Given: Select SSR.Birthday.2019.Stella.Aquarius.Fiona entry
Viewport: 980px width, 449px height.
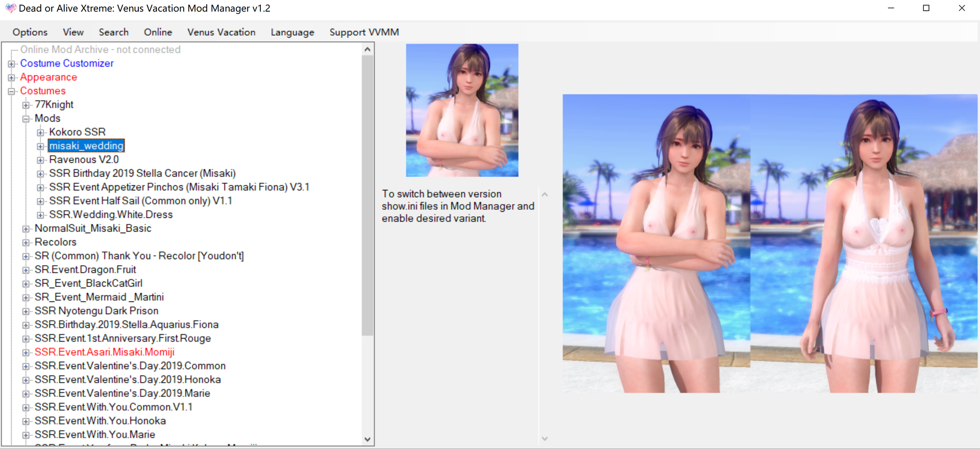Looking at the screenshot, I should click(x=127, y=325).
